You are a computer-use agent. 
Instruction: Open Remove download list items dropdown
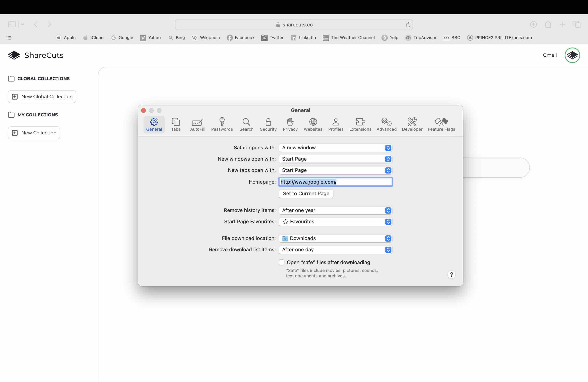tap(335, 250)
